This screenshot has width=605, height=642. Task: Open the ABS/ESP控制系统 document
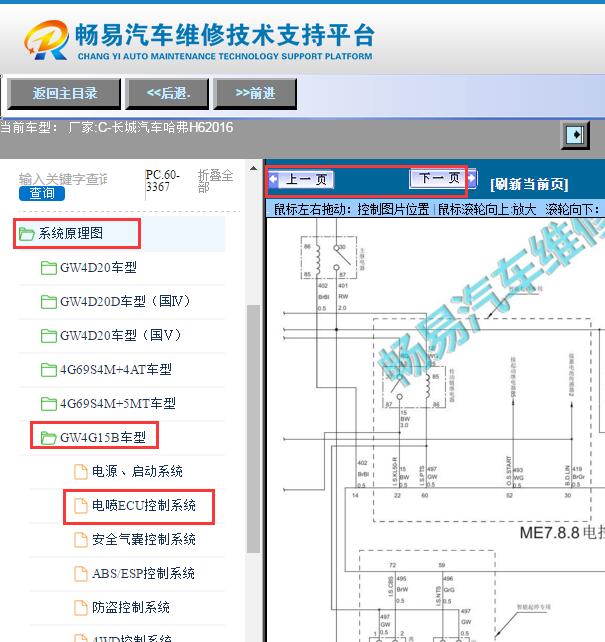(143, 574)
